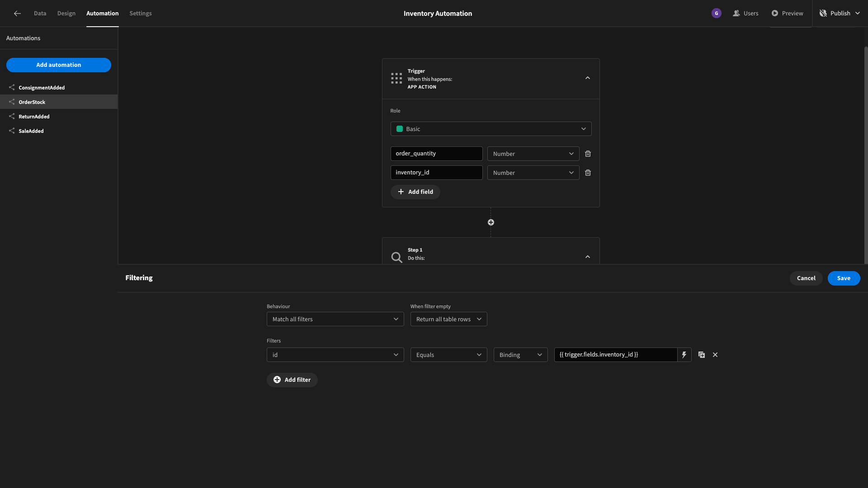
Task: Delete the inventory_id field with trash icon
Action: point(588,173)
